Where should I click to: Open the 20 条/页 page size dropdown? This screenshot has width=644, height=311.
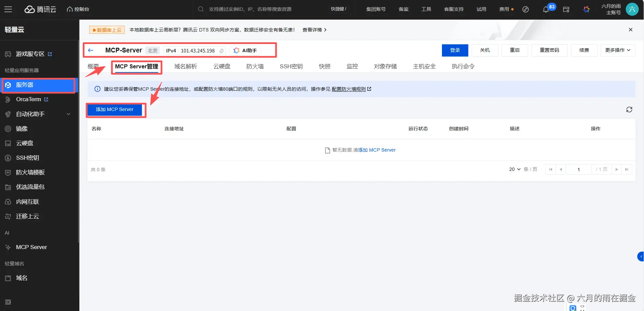(x=515, y=169)
